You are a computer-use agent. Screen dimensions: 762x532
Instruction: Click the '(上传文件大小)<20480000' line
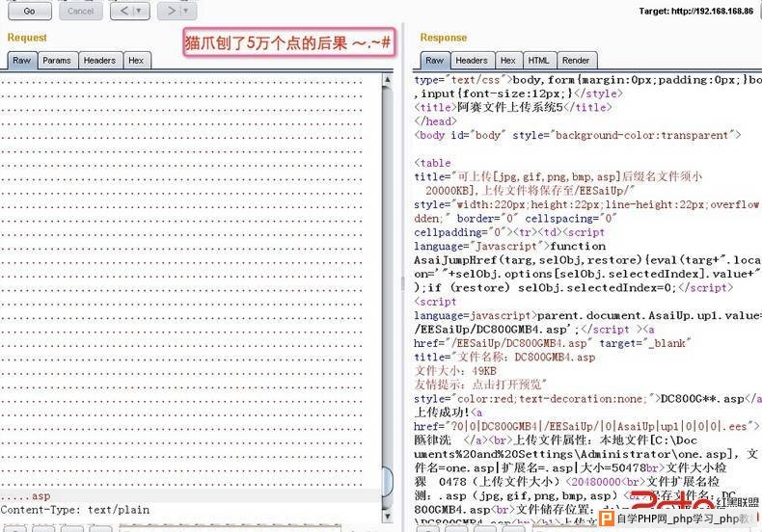(566, 482)
